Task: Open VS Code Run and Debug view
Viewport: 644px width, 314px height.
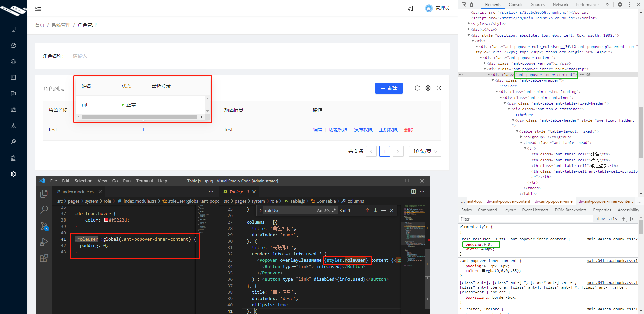Action: (44, 242)
